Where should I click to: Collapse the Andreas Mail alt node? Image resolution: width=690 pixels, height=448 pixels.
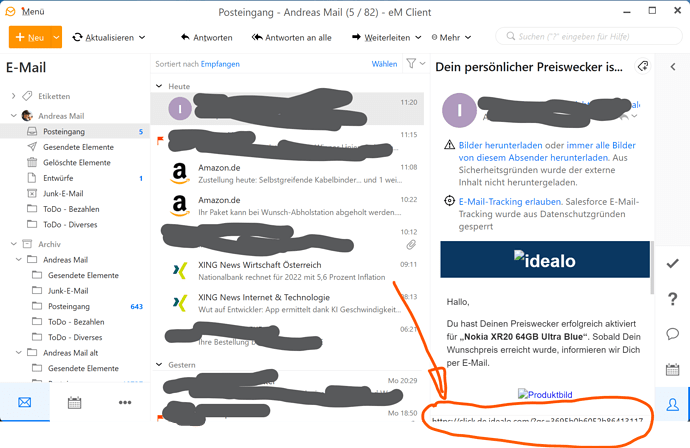[18, 353]
